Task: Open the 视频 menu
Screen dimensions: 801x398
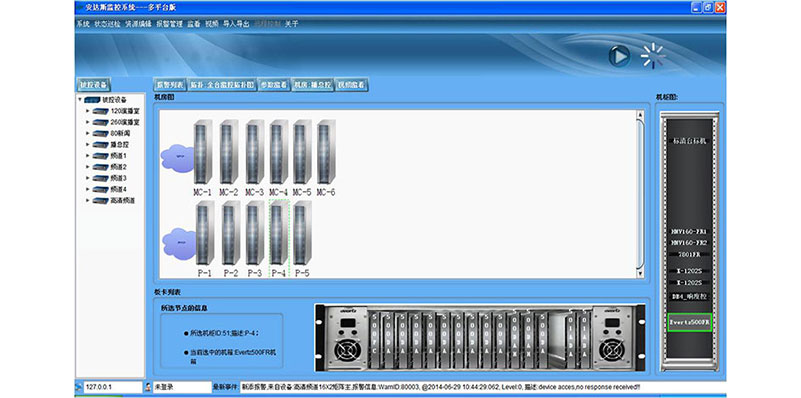Action: coord(212,24)
